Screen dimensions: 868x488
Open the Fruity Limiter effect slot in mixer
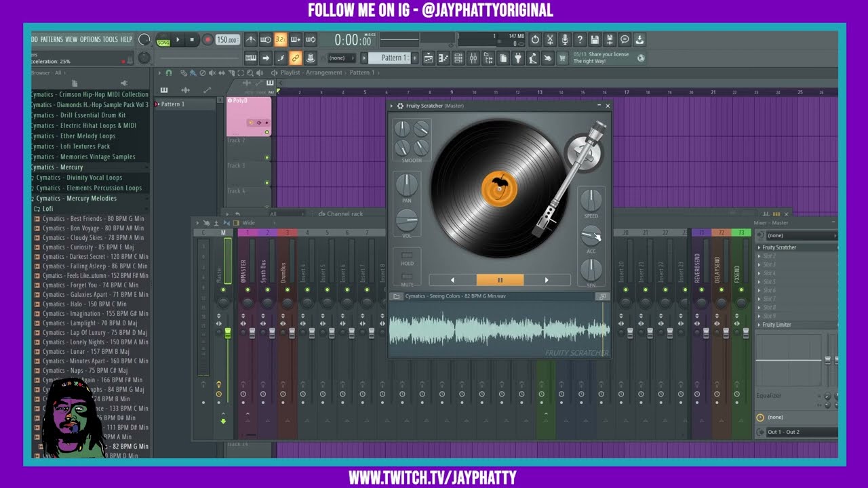(x=797, y=325)
